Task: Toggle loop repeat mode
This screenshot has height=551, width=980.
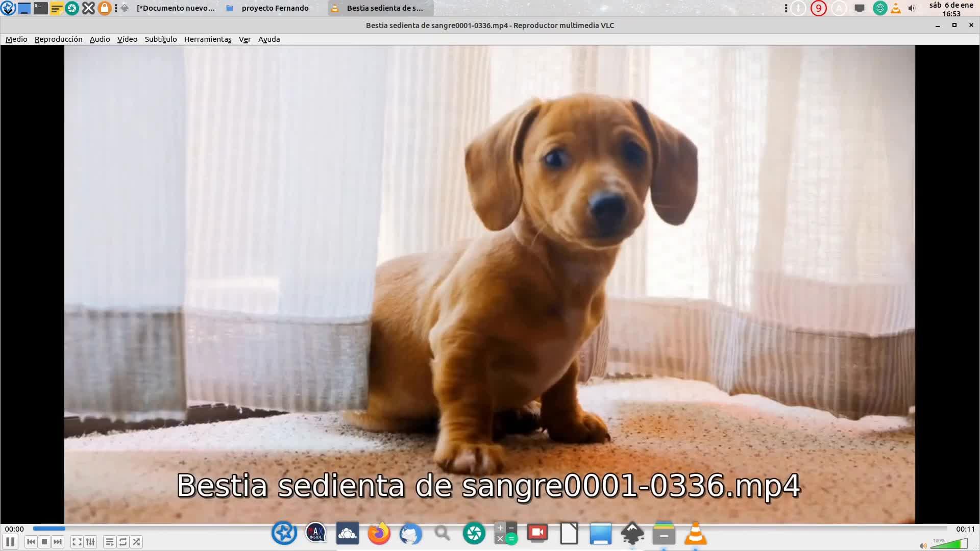Action: pyautogui.click(x=123, y=542)
